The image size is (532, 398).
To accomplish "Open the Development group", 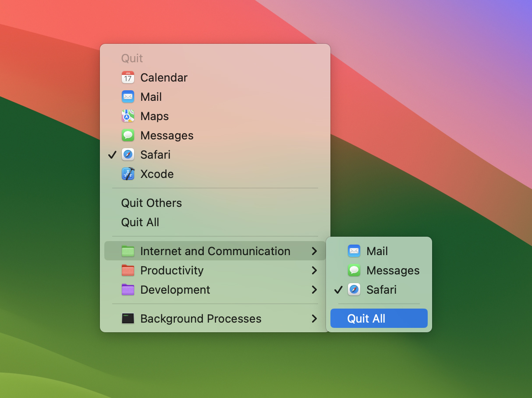I will point(215,290).
